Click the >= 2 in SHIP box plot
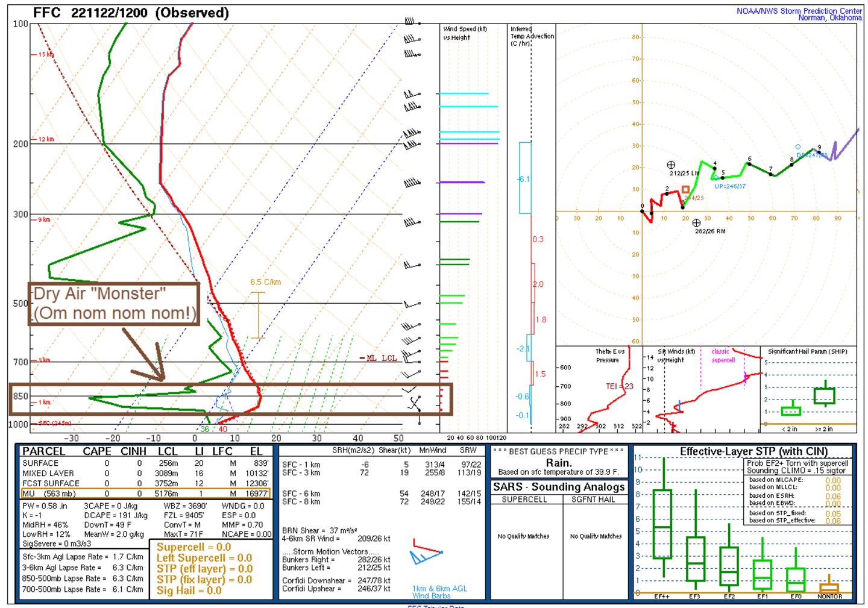Screen dimensions: 868x608 coord(824,395)
